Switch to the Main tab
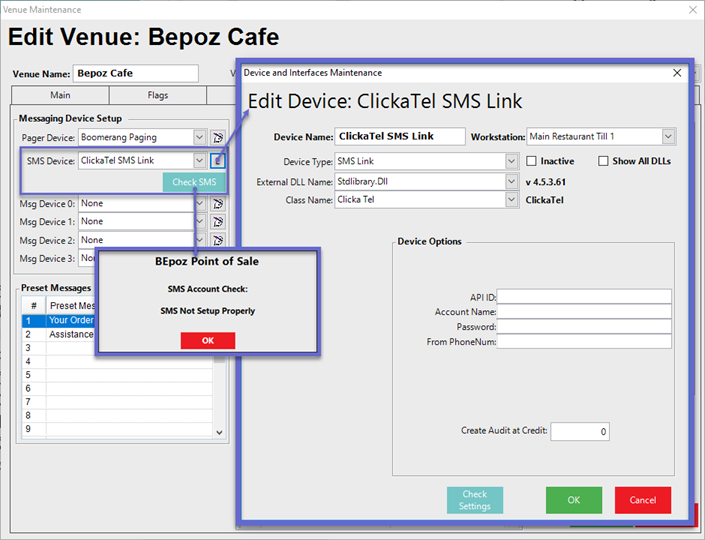This screenshot has height=540, width=705. click(60, 96)
